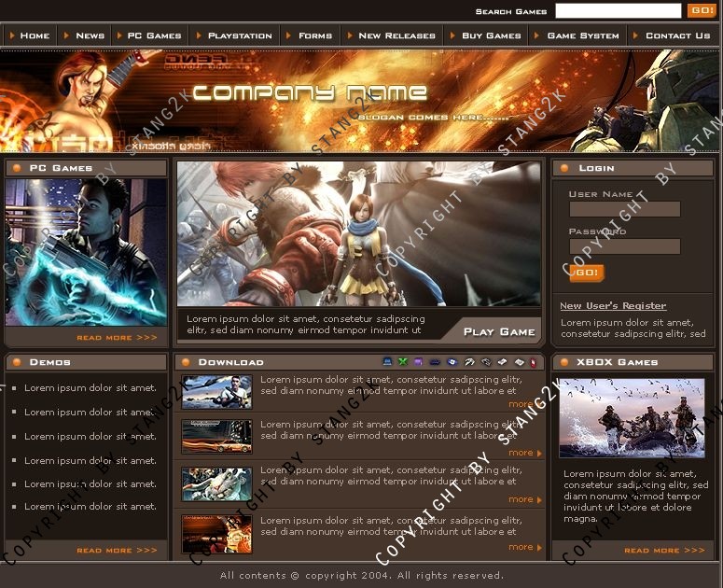Open the New User's Register link
The image size is (723, 588).
click(x=613, y=305)
